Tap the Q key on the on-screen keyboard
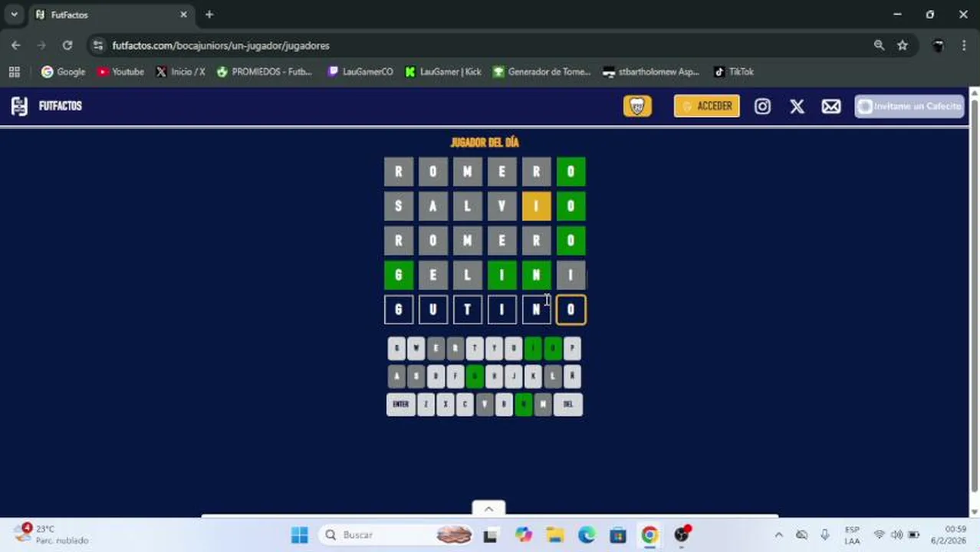980x552 pixels. 396,349
